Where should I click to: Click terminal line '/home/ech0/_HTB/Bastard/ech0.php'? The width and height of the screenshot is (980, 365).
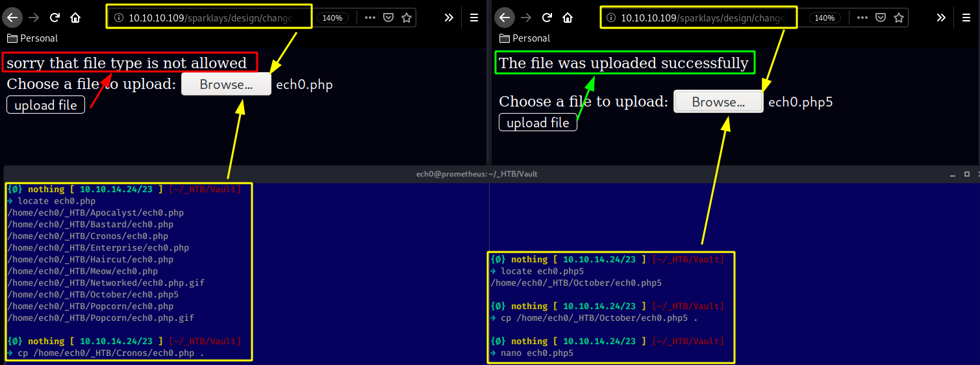click(x=90, y=225)
